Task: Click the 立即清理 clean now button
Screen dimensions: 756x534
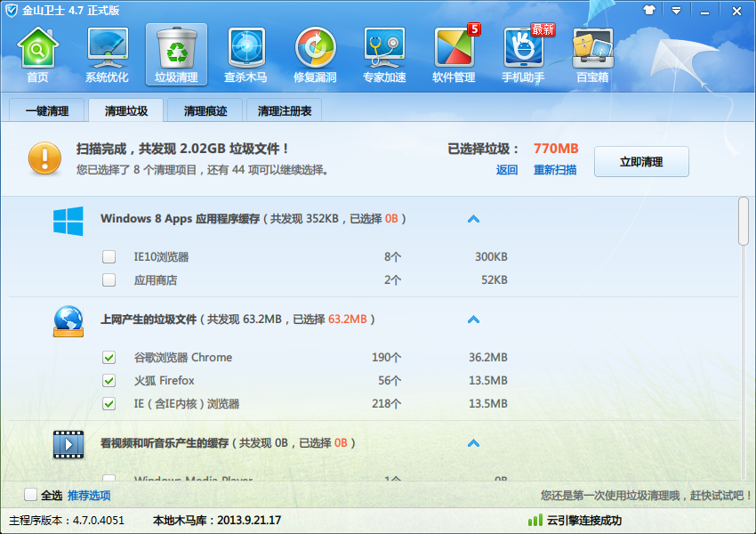Action: pos(641,162)
